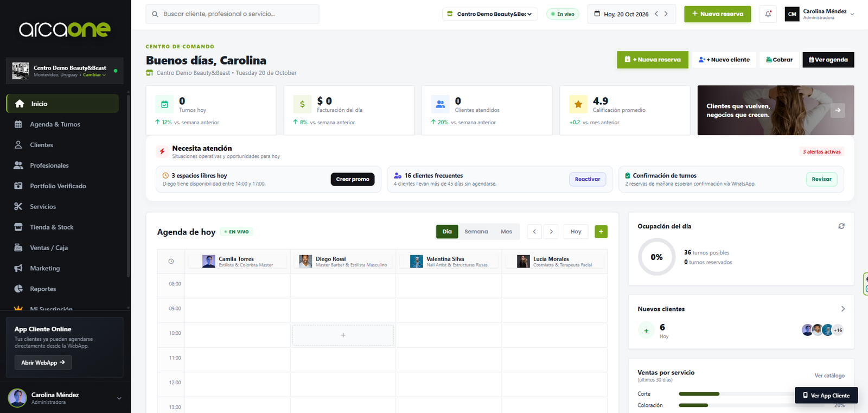Select Camila Torres column header
This screenshot has width=868, height=413.
(238, 262)
